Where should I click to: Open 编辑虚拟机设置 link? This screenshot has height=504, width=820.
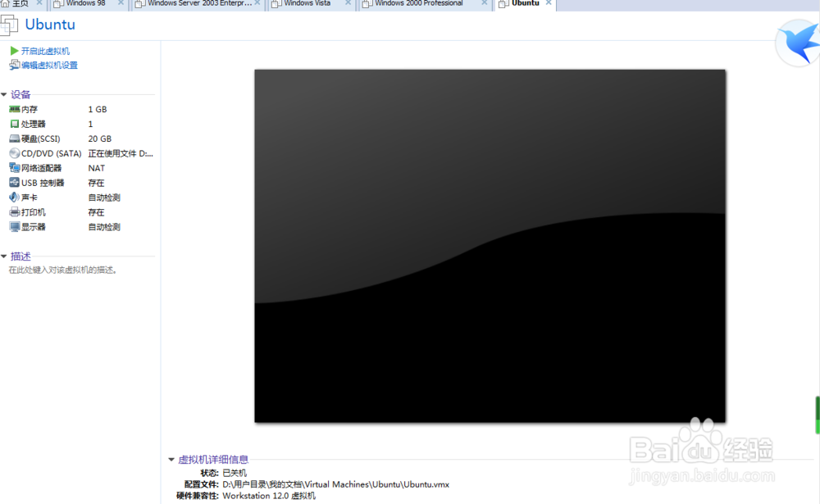49,66
